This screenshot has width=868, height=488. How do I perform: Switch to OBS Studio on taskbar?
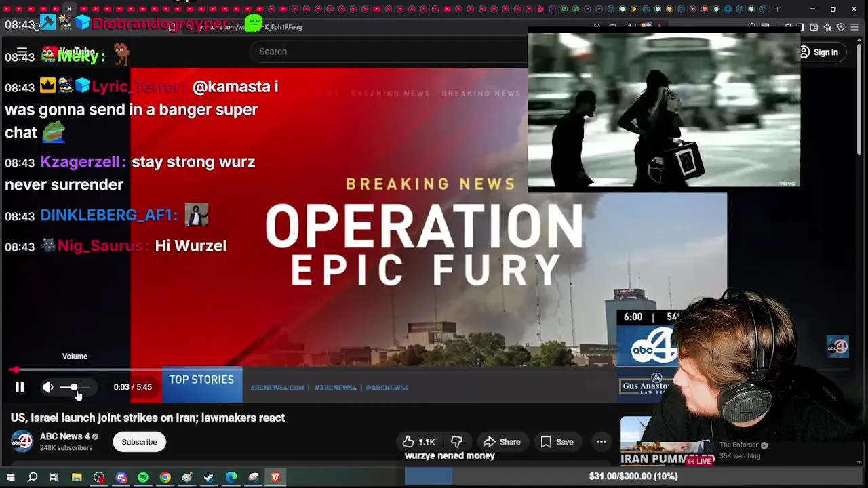click(99, 477)
